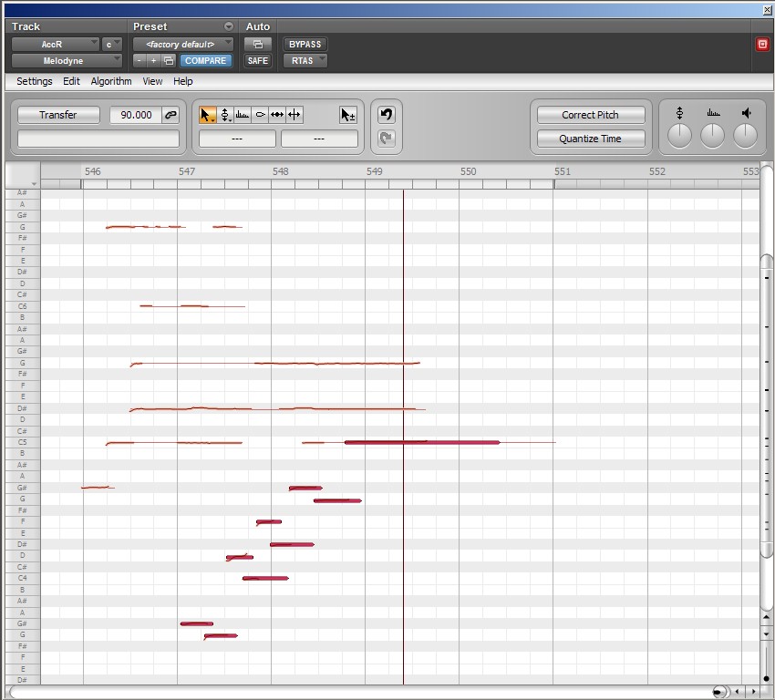Viewport: 775px width, 700px height.
Task: Select the formant tool
Action: coord(243,115)
